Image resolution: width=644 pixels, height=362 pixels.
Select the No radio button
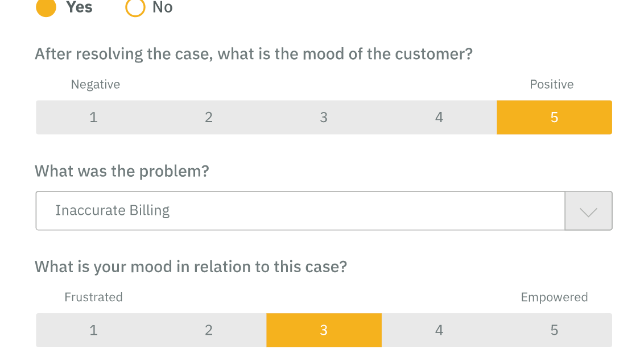coord(135,8)
